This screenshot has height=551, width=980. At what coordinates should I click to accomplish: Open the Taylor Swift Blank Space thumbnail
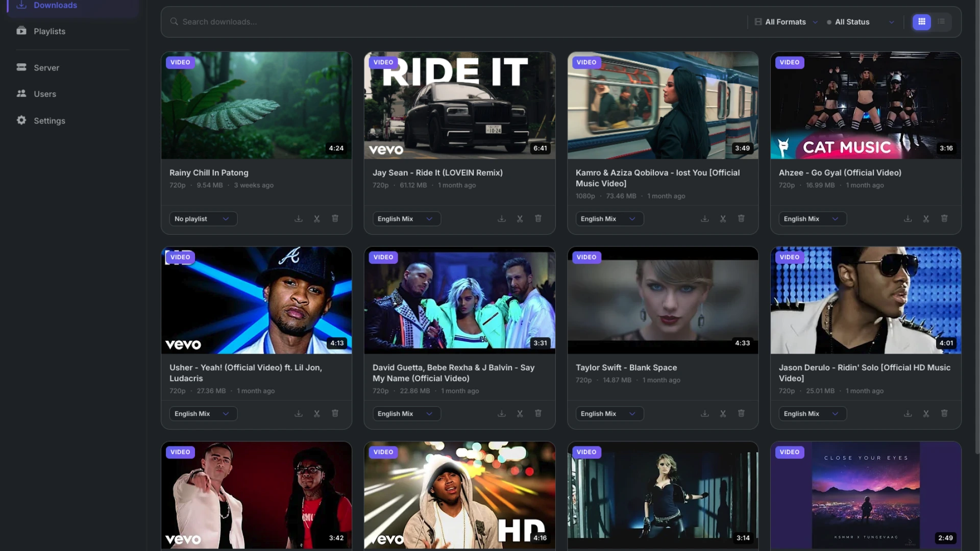tap(663, 300)
